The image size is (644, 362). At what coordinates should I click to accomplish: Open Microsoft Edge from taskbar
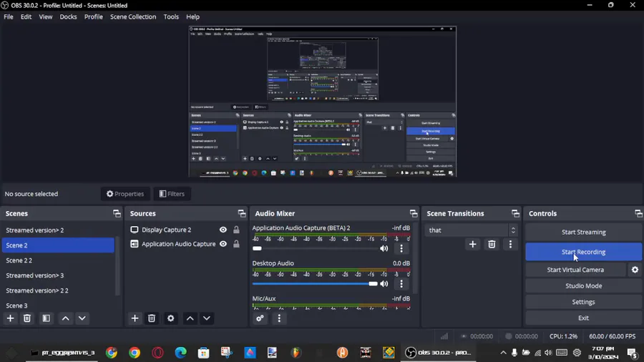point(181,353)
